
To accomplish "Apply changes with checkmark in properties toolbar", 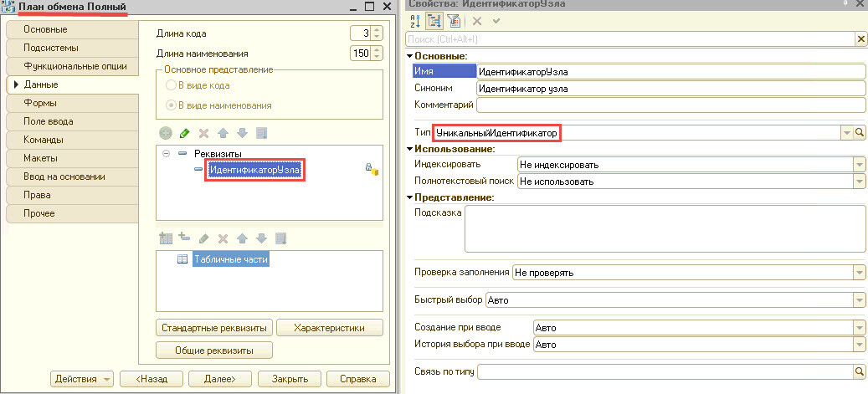I will click(x=496, y=21).
